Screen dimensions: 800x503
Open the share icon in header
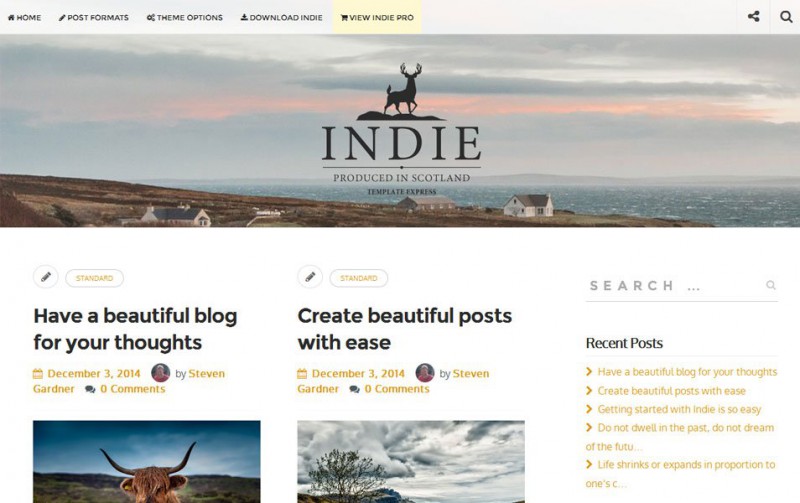tap(753, 16)
